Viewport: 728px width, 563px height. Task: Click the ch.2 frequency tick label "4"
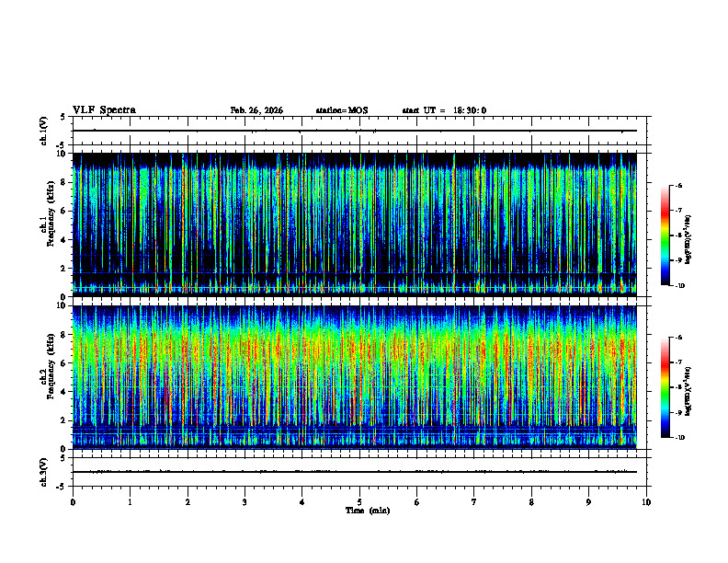(64, 392)
